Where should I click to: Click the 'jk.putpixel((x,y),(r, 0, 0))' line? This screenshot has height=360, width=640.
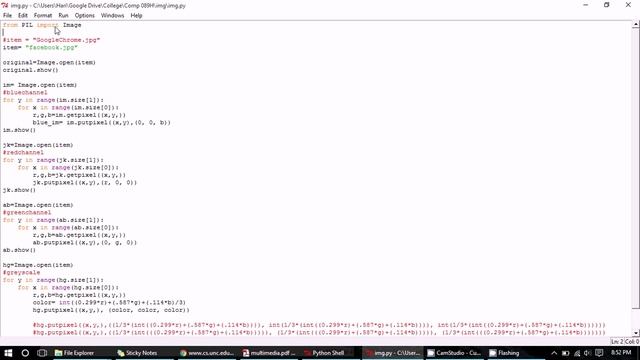tap(85, 182)
